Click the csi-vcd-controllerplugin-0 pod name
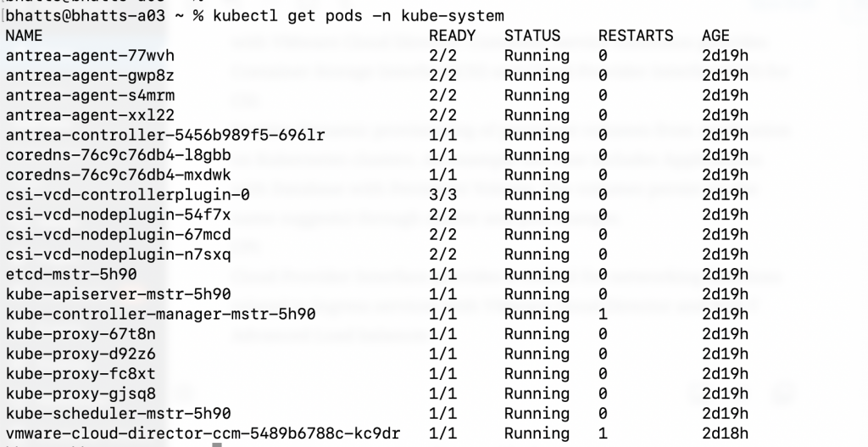This screenshot has height=447, width=868. [x=127, y=195]
